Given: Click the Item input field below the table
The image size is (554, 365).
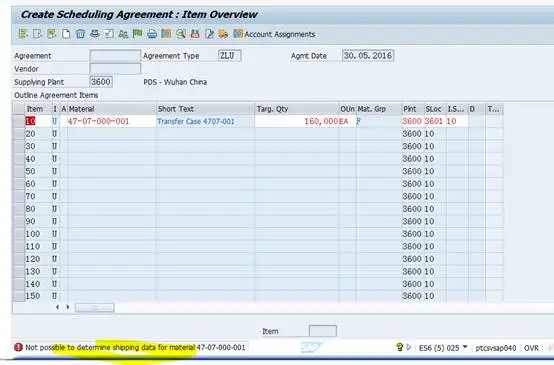Looking at the screenshot, I should [323, 331].
